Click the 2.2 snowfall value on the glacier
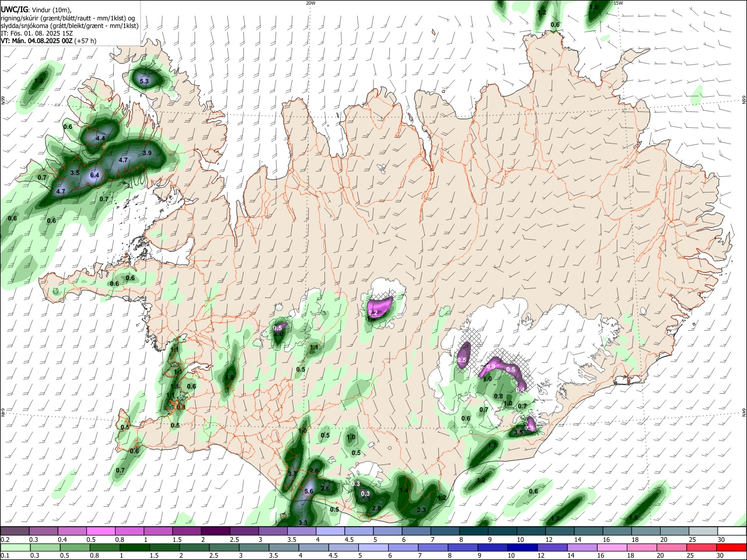Screen dimensions: 747x560 (x=373, y=313)
